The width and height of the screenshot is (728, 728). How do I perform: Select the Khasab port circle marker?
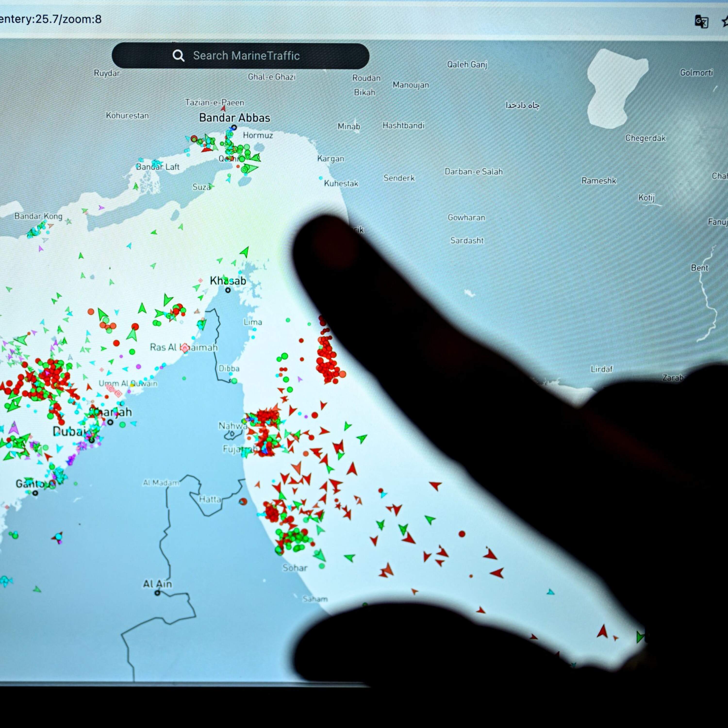pos(228,290)
